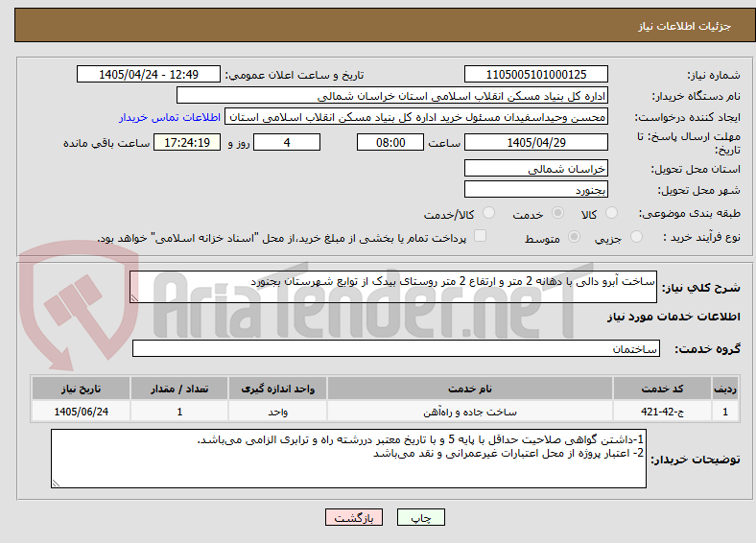Click the deadline time field 08:00
This screenshot has height=543, width=756.
(x=390, y=142)
